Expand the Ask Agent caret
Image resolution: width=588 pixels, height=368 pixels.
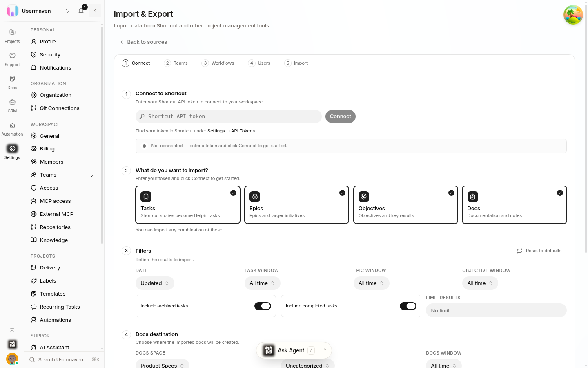pyautogui.click(x=325, y=350)
